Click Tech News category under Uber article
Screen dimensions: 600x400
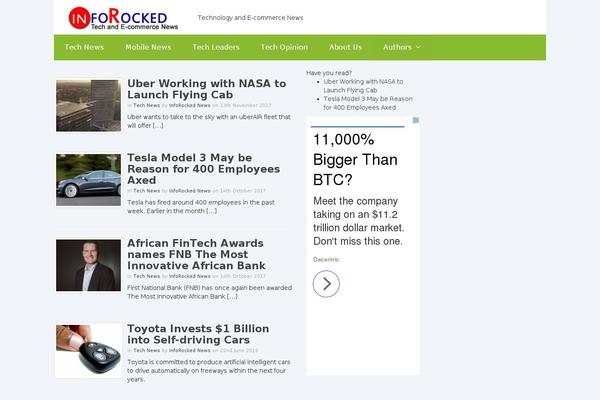click(x=147, y=105)
